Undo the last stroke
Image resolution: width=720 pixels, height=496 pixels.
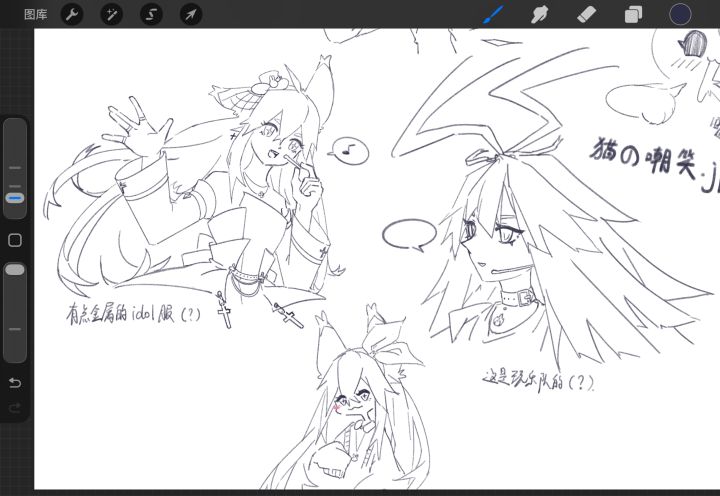pos(15,383)
